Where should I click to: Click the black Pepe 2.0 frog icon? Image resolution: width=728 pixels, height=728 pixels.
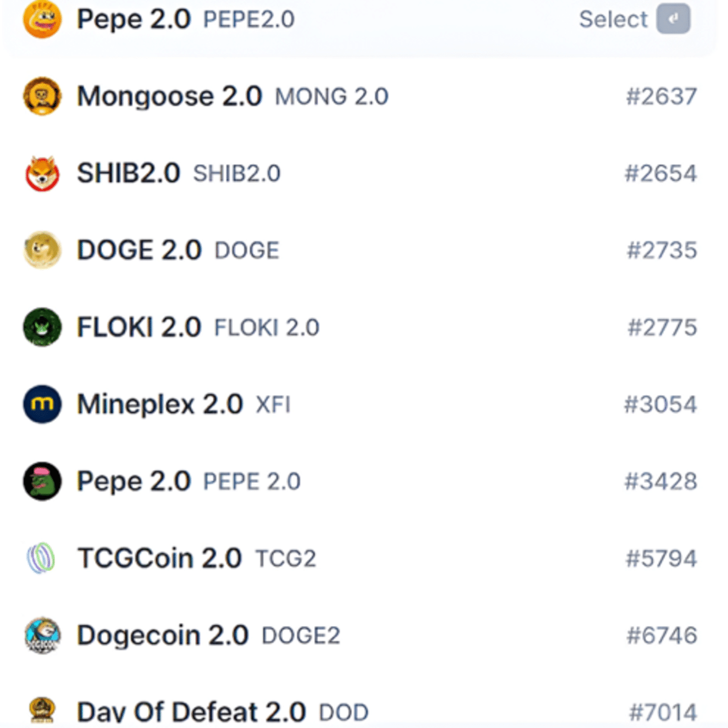(42, 481)
